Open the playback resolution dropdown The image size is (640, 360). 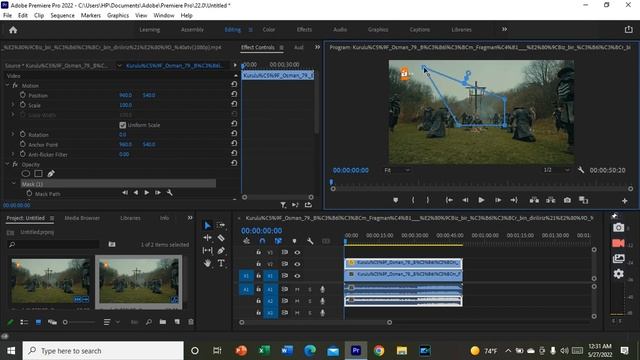pyautogui.click(x=556, y=170)
